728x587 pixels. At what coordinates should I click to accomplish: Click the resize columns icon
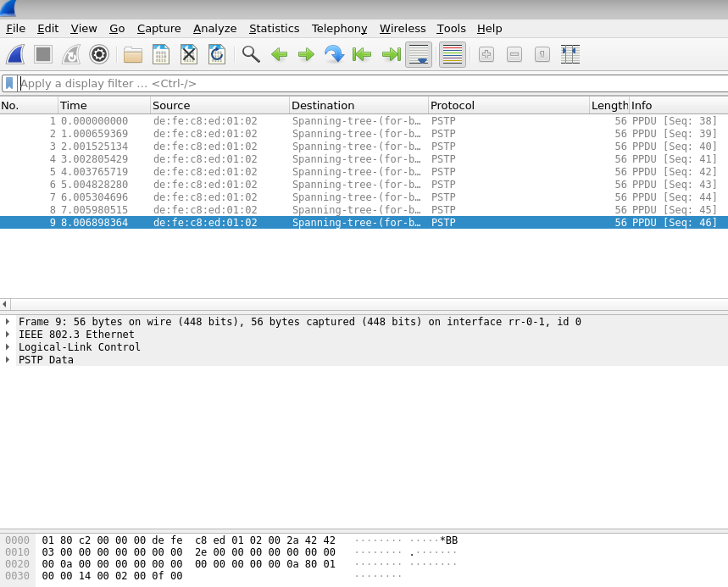pyautogui.click(x=570, y=54)
